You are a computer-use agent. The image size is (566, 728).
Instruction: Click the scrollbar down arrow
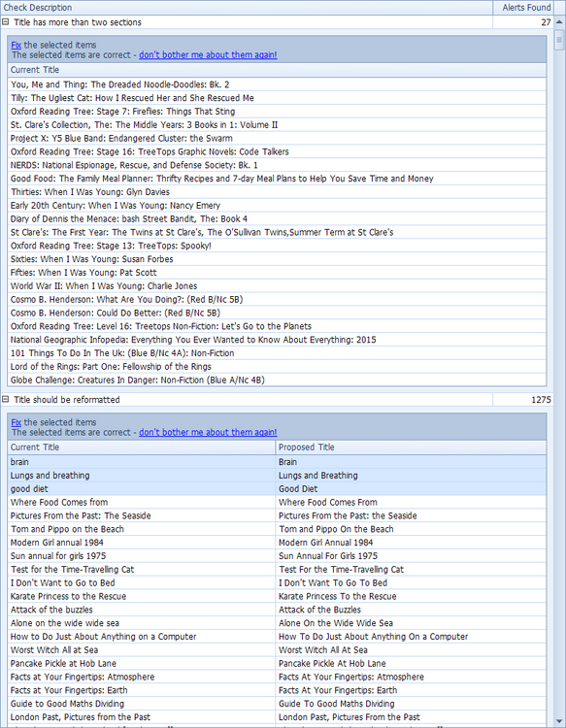coord(559,721)
